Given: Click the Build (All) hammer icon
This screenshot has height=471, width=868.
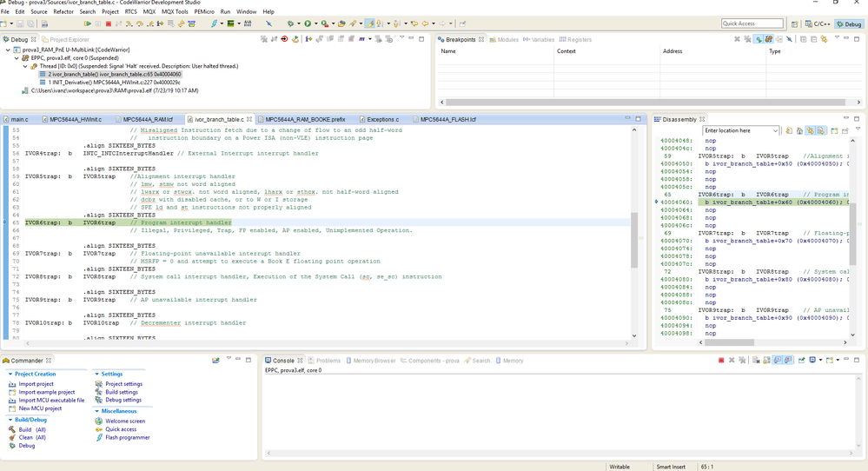Looking at the screenshot, I should [12, 429].
